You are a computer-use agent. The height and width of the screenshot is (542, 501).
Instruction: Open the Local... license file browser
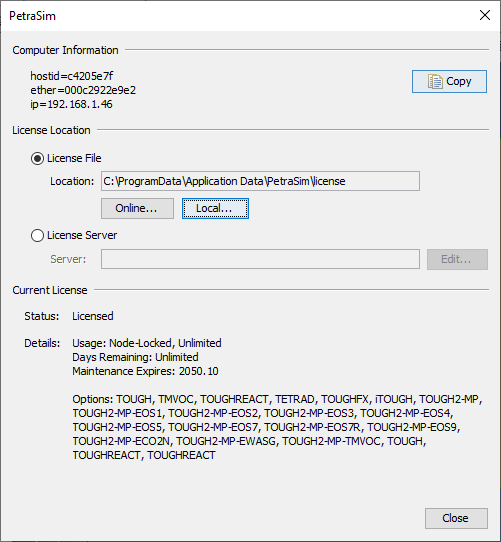coord(215,208)
